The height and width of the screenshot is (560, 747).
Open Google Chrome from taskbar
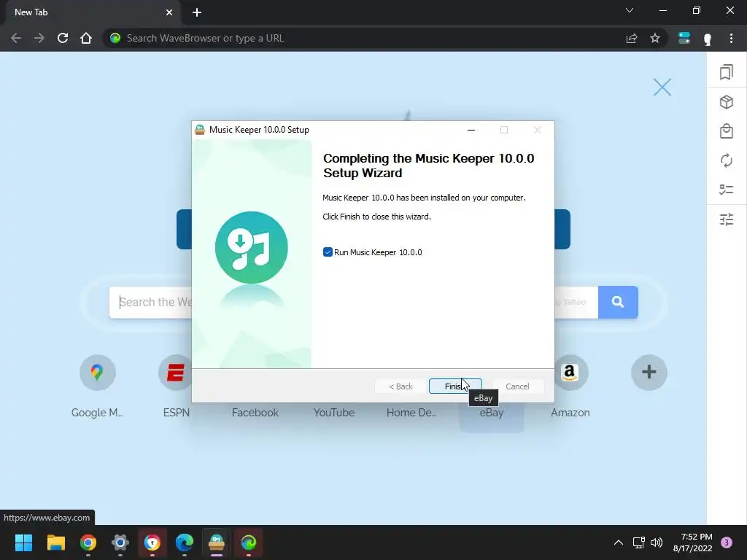pyautogui.click(x=88, y=542)
